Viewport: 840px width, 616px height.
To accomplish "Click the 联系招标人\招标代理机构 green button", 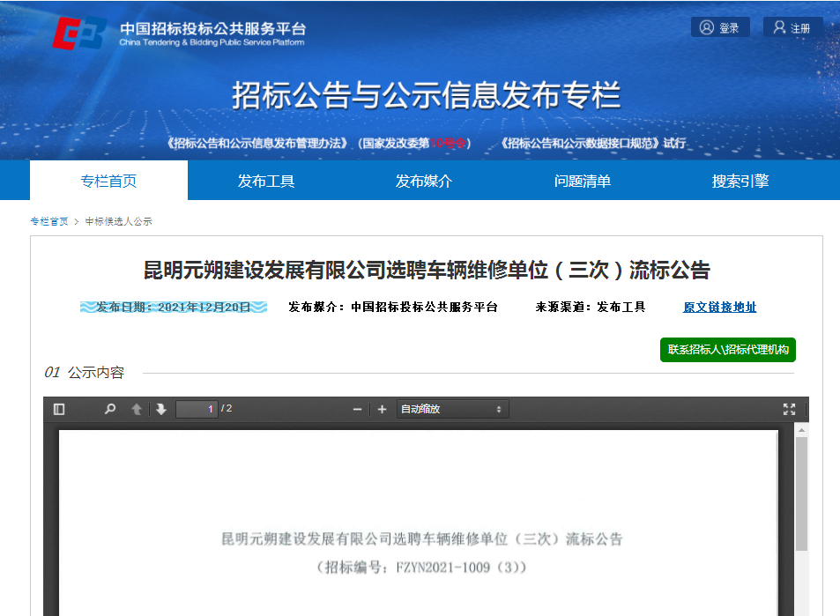I will click(727, 350).
